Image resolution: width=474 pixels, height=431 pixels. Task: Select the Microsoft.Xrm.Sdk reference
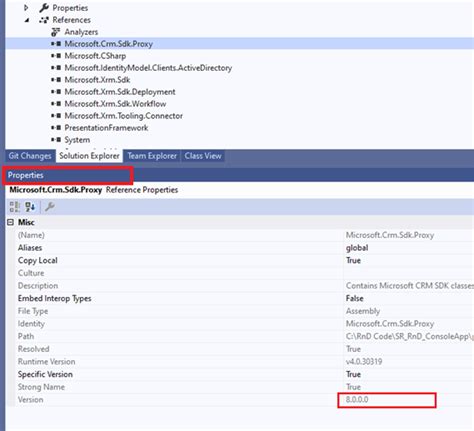(97, 80)
